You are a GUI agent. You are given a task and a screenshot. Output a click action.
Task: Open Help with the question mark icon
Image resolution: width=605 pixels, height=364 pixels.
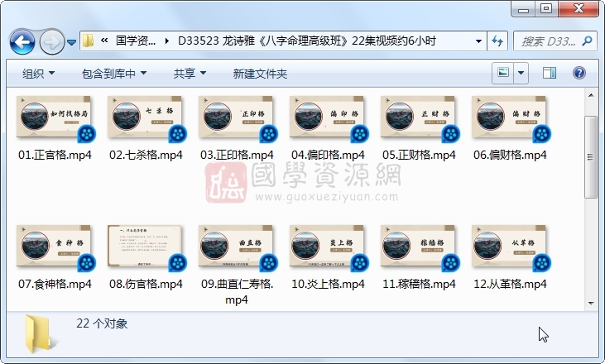[x=579, y=73]
